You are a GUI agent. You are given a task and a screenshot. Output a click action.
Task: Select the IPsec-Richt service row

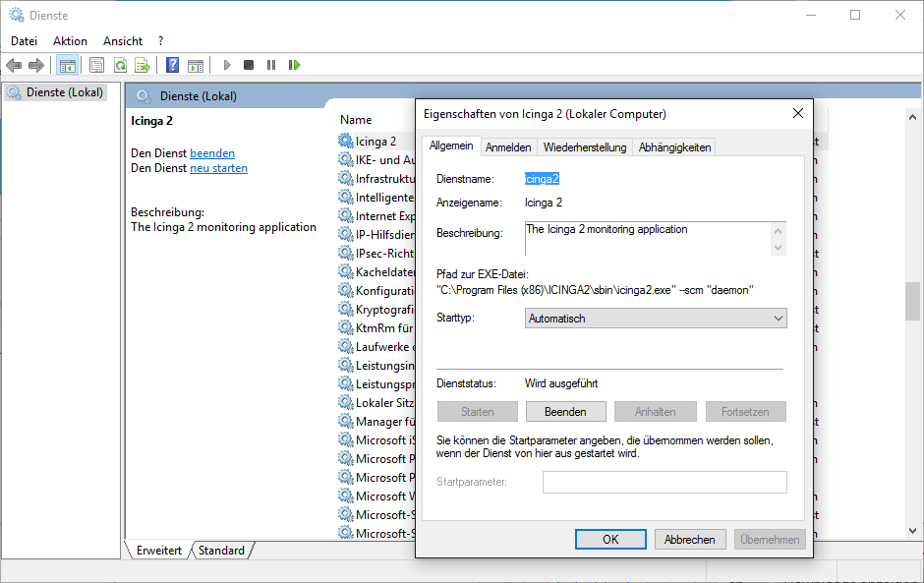coord(376,254)
